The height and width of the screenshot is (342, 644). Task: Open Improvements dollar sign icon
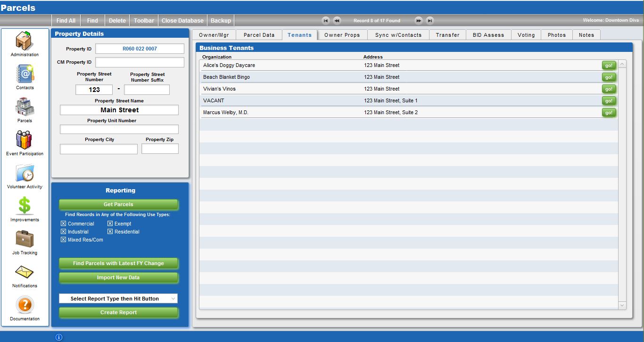click(25, 206)
